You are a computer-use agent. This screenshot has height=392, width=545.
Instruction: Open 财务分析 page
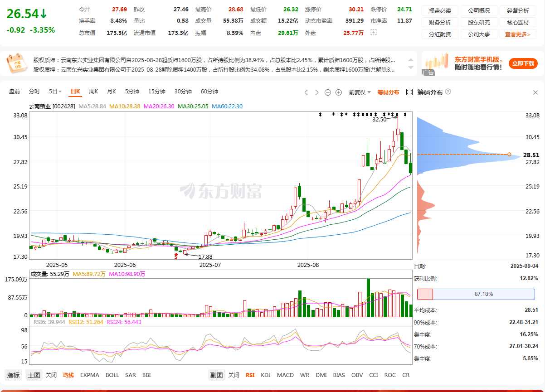pos(440,22)
